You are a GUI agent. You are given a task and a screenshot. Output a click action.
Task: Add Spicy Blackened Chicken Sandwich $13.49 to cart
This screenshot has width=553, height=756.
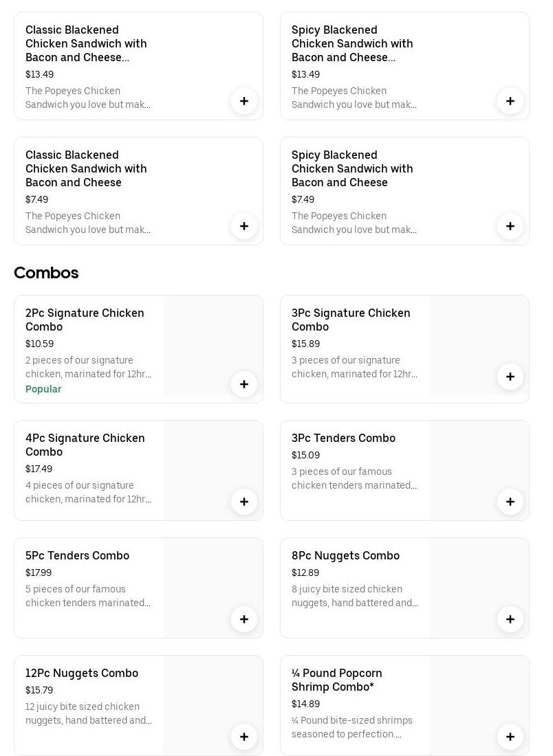(x=510, y=101)
